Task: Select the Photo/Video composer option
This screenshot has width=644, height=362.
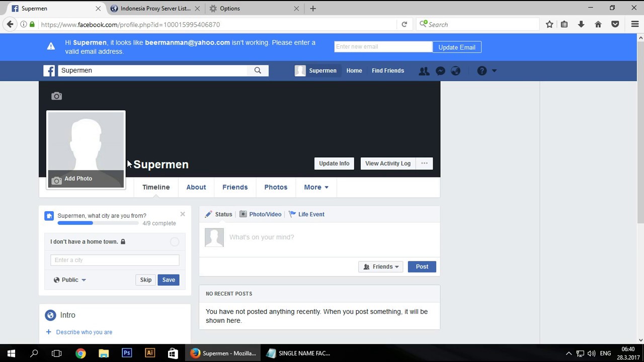Action: click(260, 214)
